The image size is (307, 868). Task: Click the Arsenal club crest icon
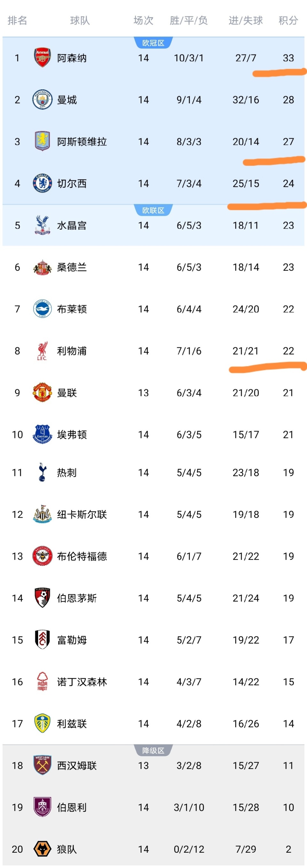(x=42, y=58)
